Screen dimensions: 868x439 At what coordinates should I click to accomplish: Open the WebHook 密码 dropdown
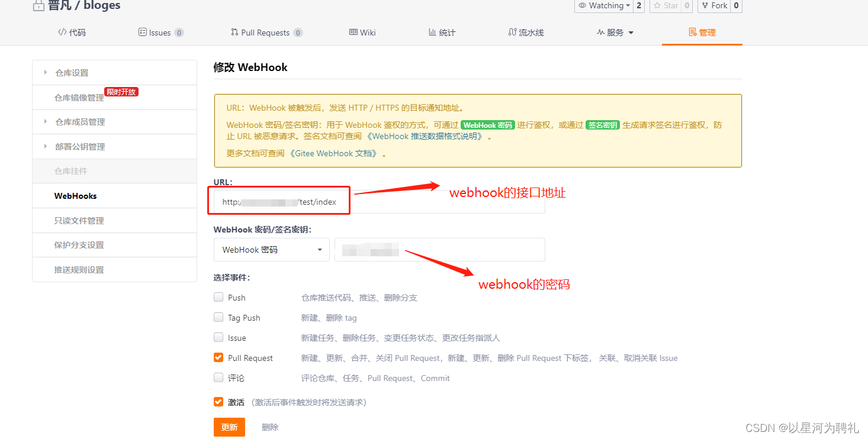(x=271, y=249)
